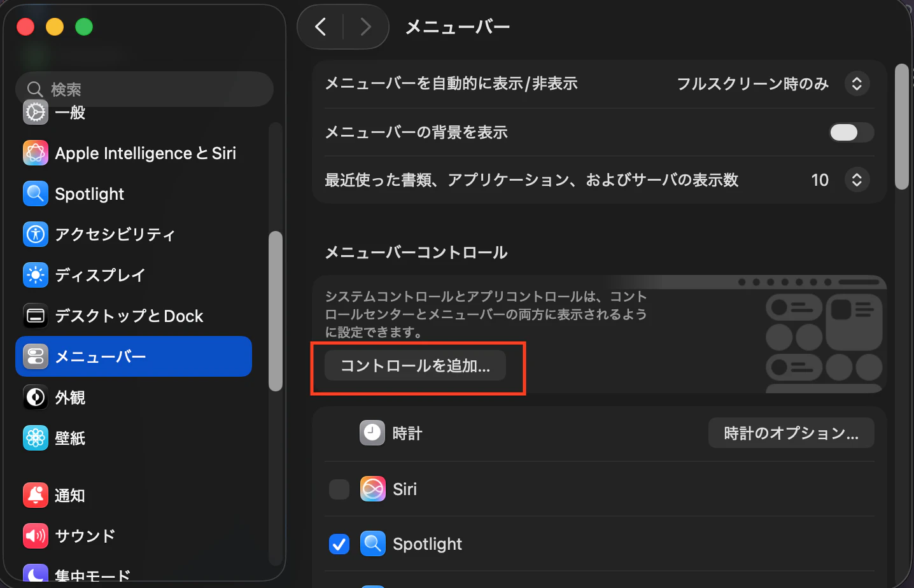Open the ディスプレイ sun icon in sidebar
This screenshot has height=588, width=914.
[x=36, y=276]
